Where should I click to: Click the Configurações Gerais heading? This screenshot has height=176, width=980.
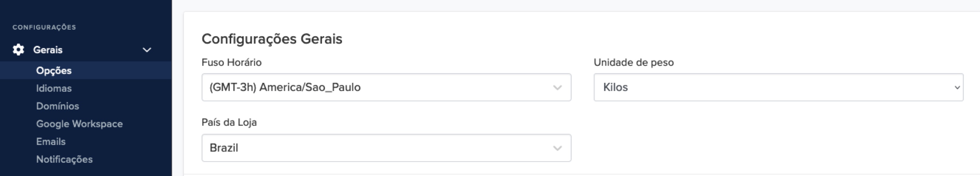272,39
